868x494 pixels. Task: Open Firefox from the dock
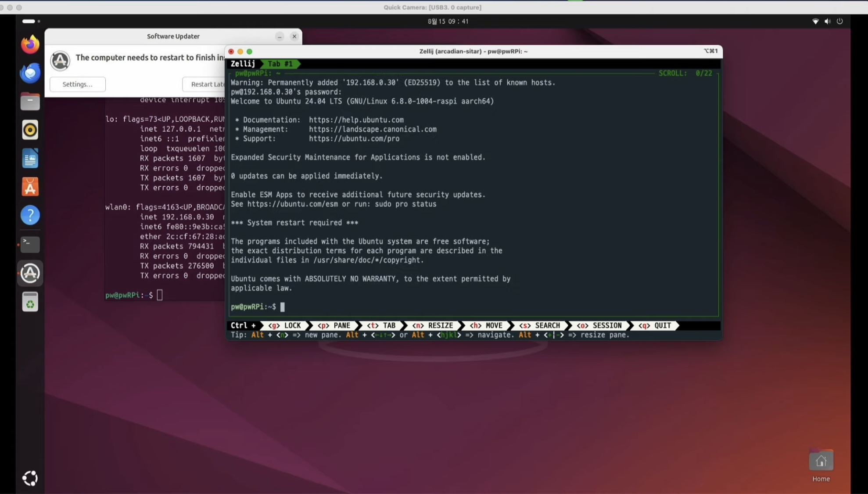(x=30, y=44)
